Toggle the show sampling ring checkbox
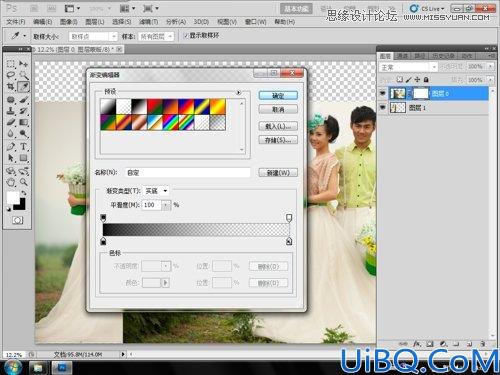The width and height of the screenshot is (500, 375). pos(186,36)
